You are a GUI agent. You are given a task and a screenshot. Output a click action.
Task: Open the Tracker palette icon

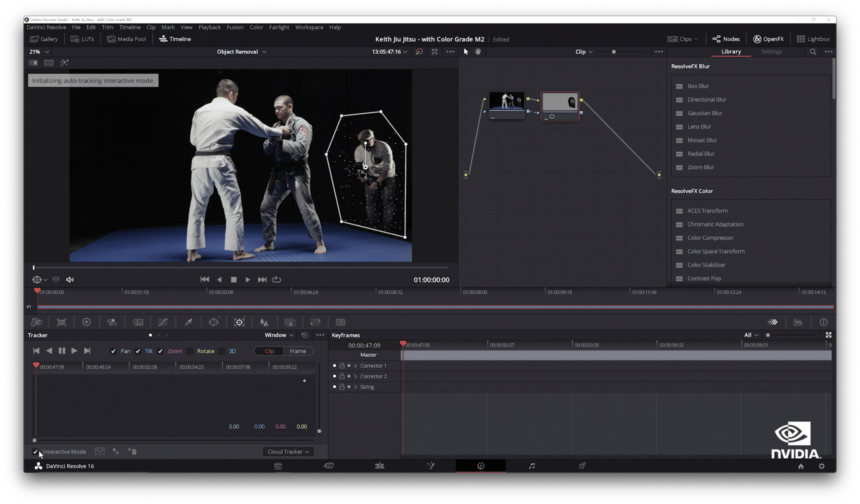(239, 322)
